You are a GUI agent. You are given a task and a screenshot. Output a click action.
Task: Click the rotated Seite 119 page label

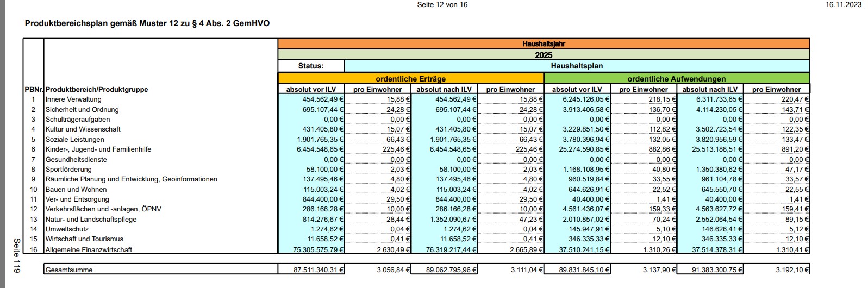click(17, 255)
